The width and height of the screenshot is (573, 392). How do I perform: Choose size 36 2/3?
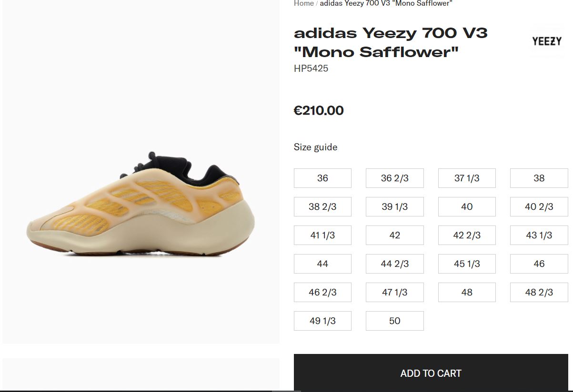(x=394, y=178)
